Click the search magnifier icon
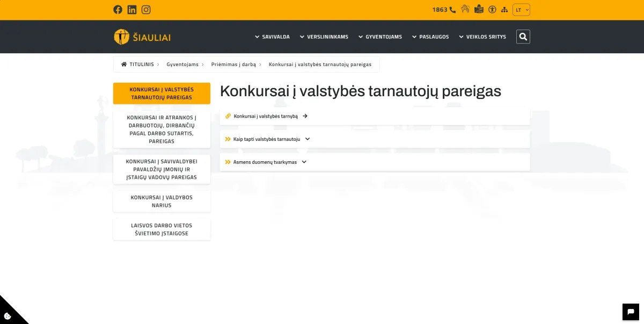 click(x=523, y=37)
